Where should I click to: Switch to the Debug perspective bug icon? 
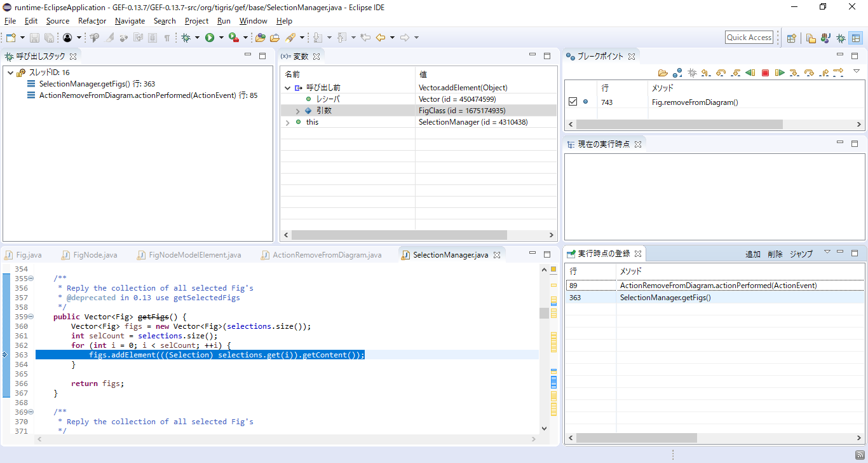[841, 38]
